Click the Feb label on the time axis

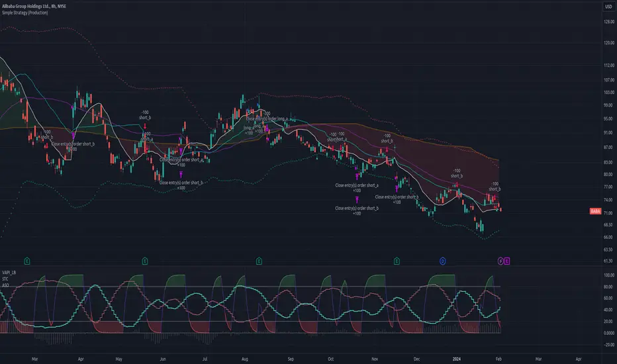point(498,359)
